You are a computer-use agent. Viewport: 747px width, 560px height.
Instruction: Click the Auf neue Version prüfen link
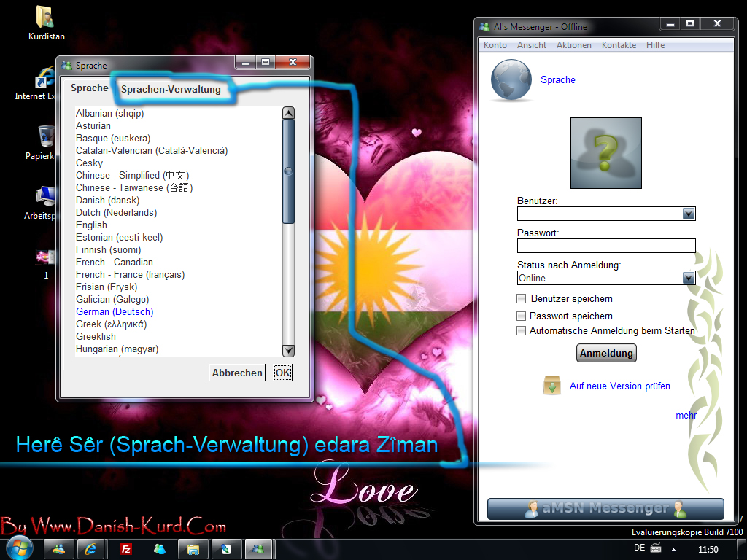coord(620,386)
